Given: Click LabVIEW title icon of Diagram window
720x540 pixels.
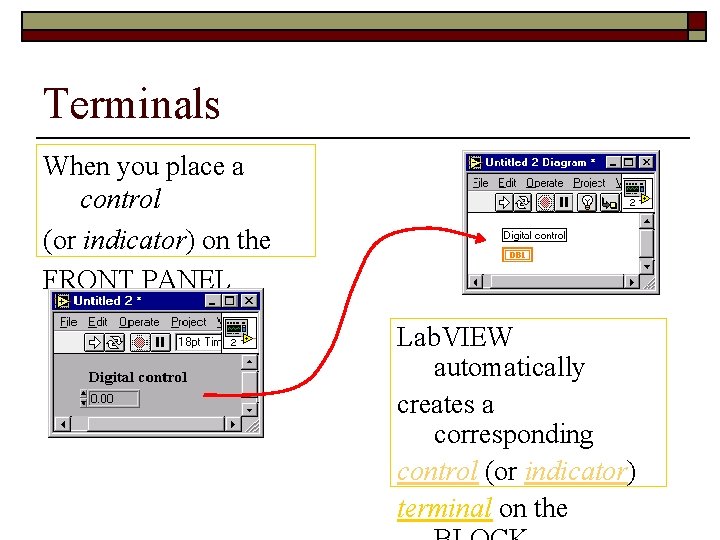Looking at the screenshot, I should 476,163.
